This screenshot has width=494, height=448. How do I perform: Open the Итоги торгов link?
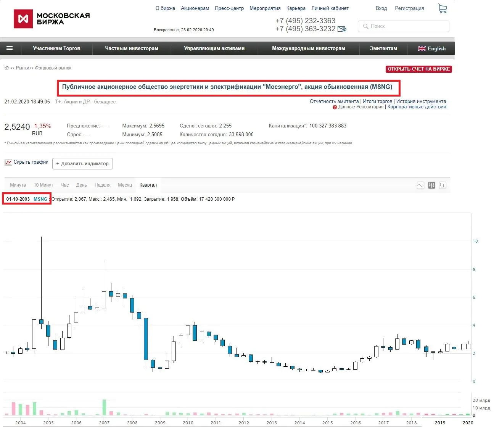tap(378, 102)
